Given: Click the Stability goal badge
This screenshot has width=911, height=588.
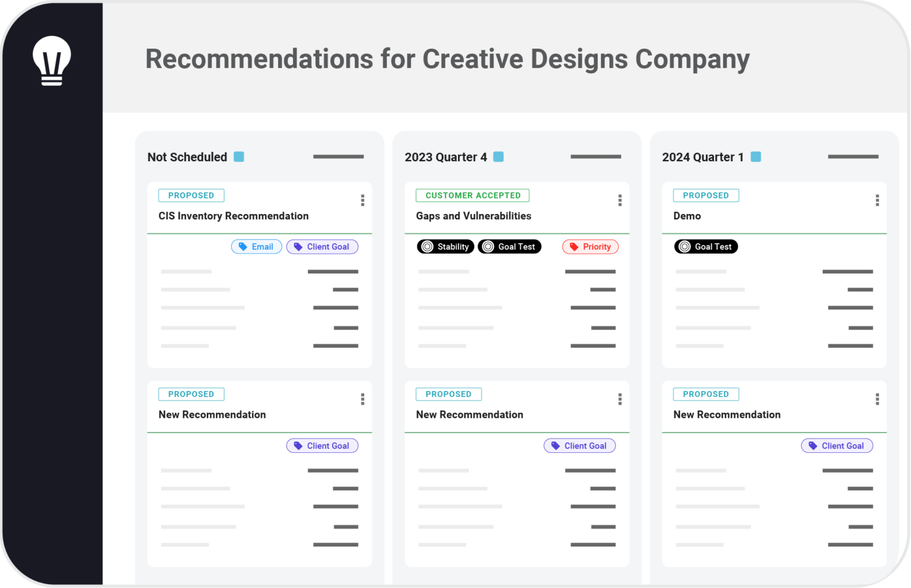Looking at the screenshot, I should (x=445, y=247).
